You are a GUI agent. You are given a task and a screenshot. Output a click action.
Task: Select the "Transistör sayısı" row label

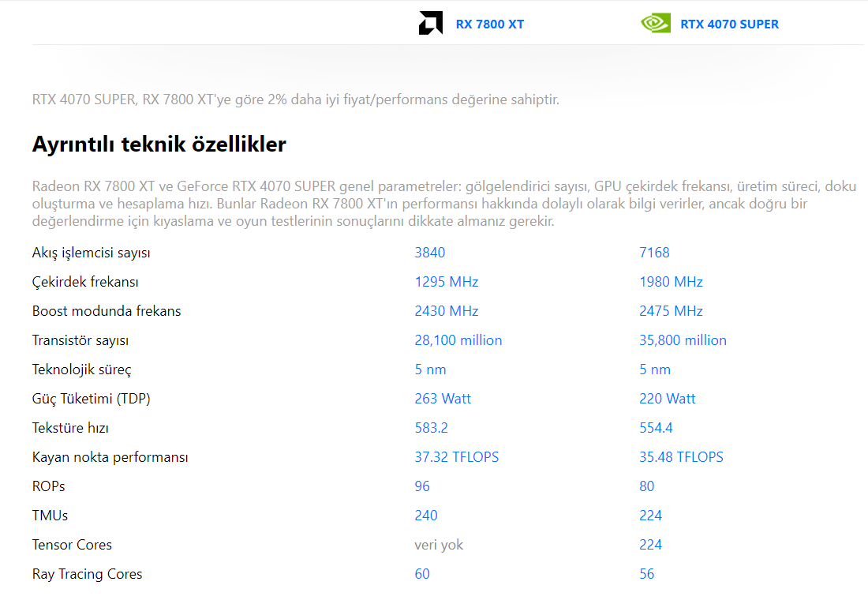[x=80, y=341]
